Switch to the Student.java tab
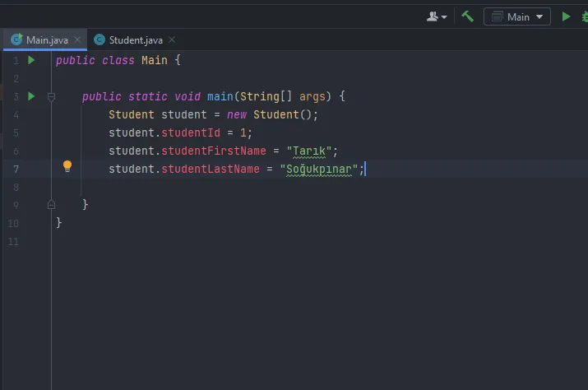 [x=136, y=39]
